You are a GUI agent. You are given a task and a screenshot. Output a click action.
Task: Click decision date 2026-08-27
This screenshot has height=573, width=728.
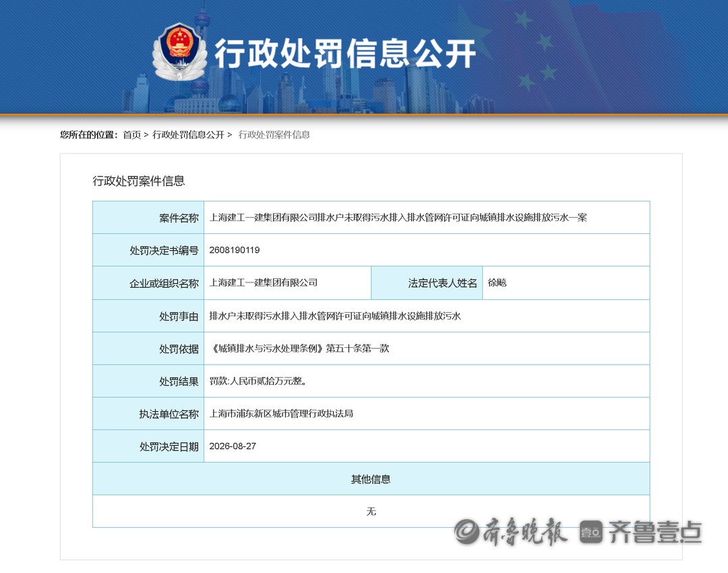233,446
